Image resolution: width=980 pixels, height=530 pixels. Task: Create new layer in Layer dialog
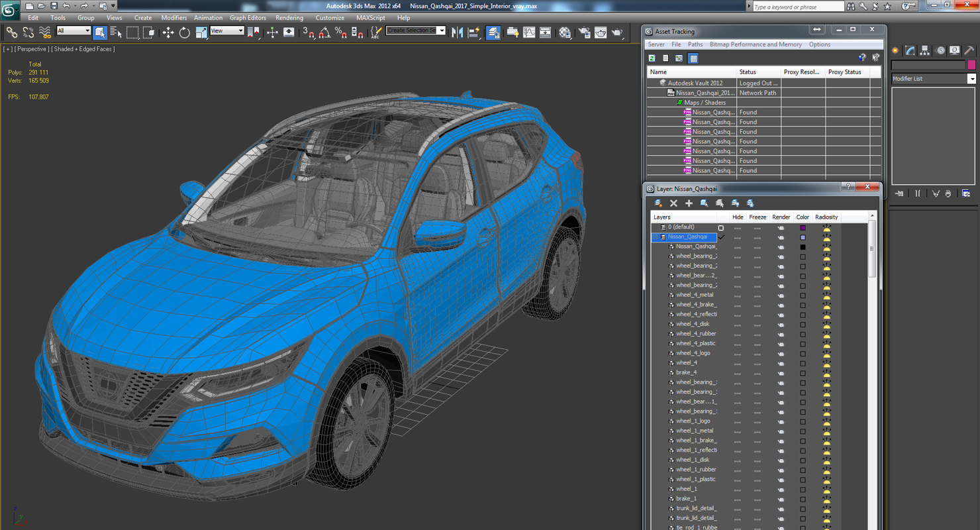pos(658,203)
